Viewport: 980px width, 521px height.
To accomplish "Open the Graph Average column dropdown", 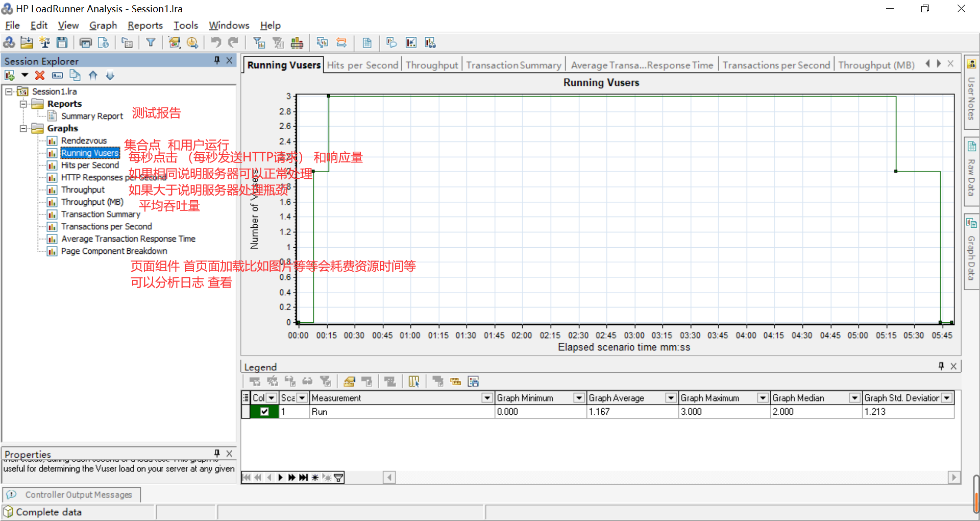I will pyautogui.click(x=671, y=398).
